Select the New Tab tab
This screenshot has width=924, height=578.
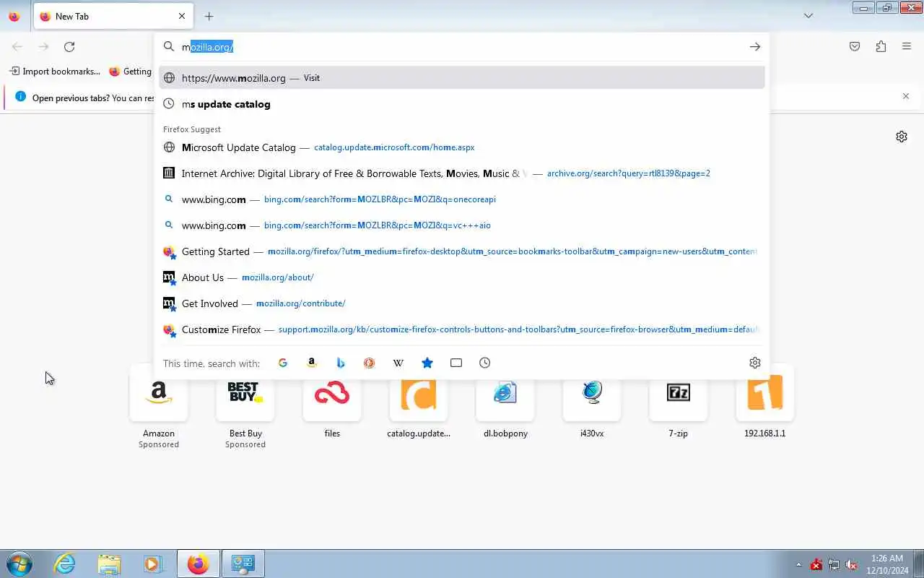coord(113,16)
